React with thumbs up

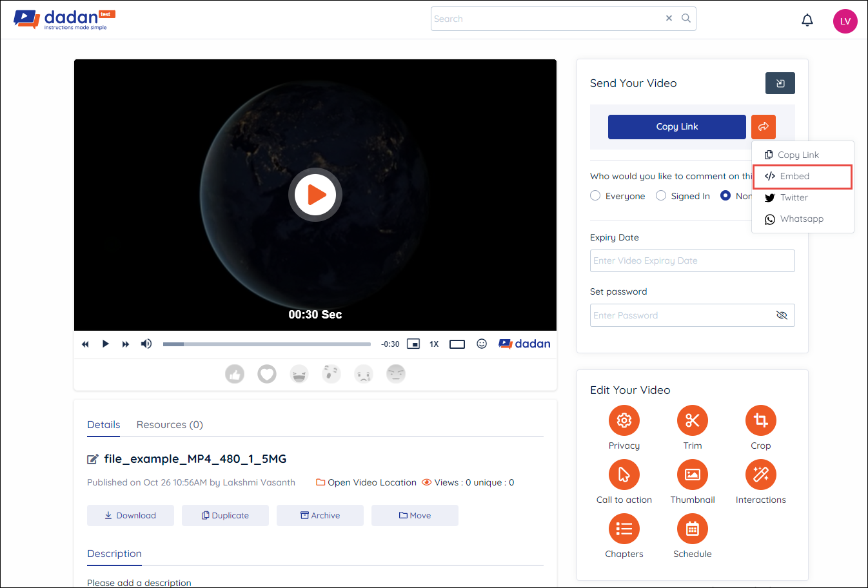pos(235,374)
